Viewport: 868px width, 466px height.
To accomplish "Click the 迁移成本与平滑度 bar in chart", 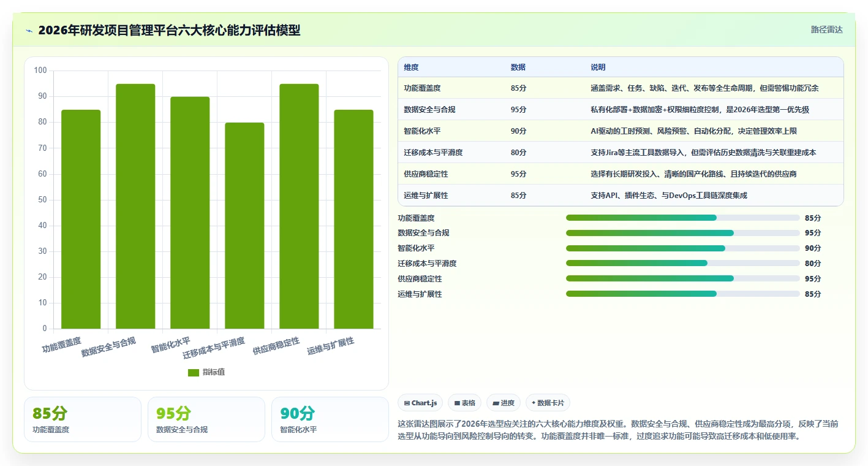I will (244, 226).
